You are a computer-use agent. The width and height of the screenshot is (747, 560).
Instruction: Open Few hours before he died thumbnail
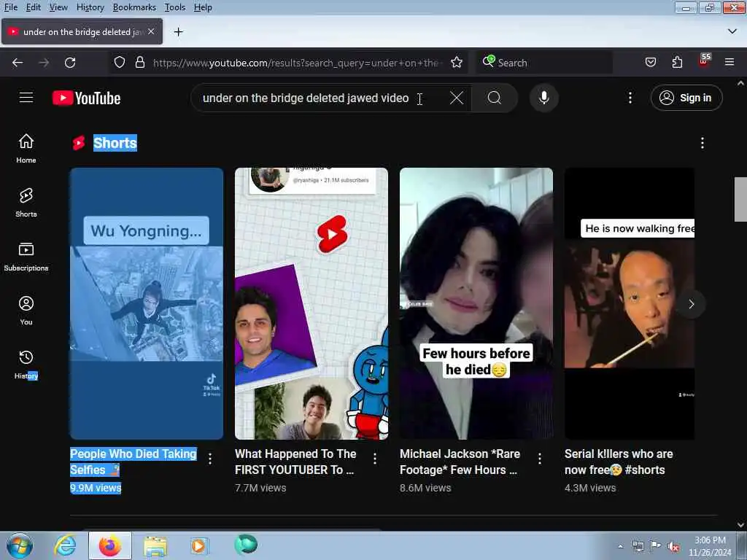(x=476, y=303)
